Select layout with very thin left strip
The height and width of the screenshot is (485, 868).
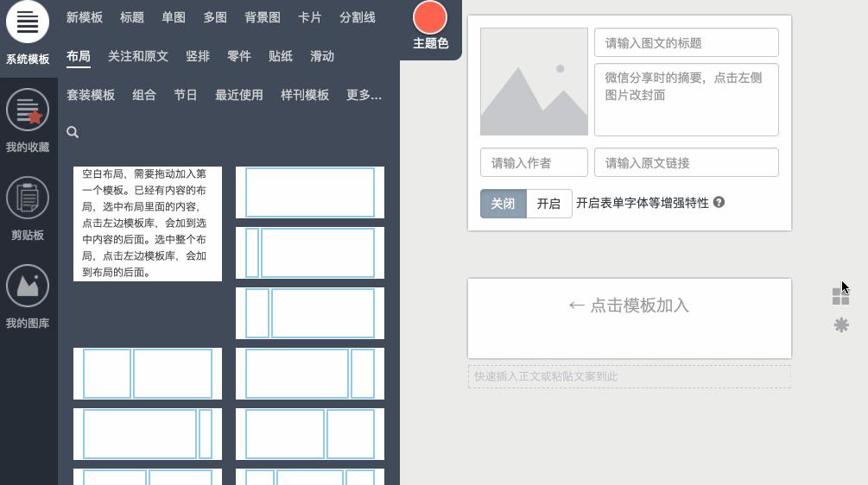(310, 253)
